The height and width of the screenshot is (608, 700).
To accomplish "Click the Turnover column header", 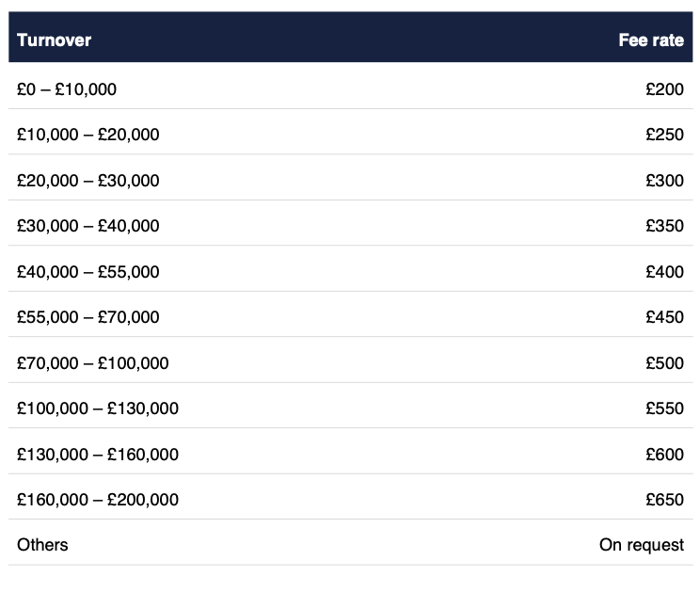I will (54, 40).
